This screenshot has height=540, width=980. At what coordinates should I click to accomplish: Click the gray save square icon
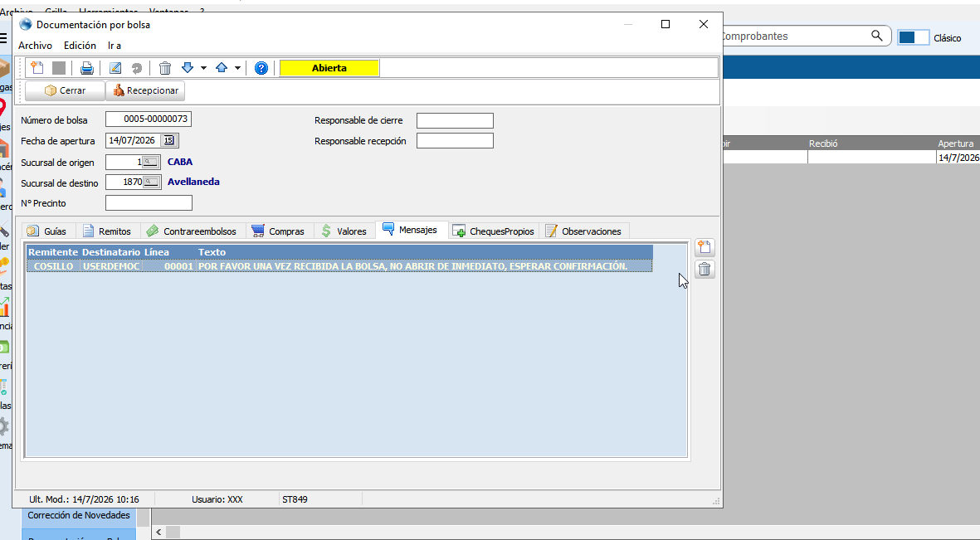59,68
